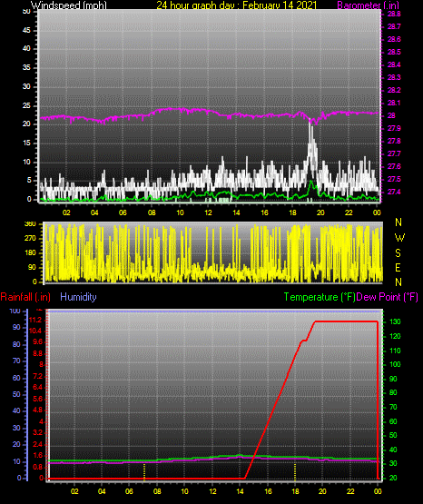
Task: Click the humidity axis value "50"
Action: tap(16, 394)
